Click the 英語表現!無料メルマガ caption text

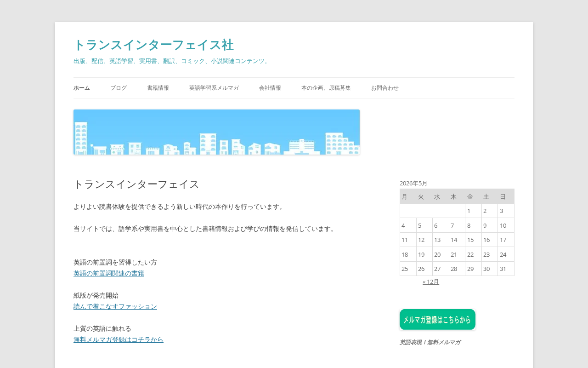tap(430, 342)
